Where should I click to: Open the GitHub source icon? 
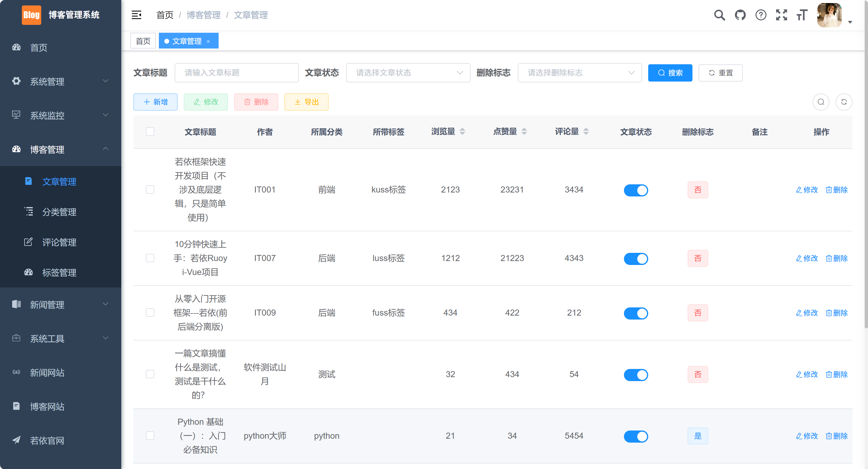click(x=740, y=15)
